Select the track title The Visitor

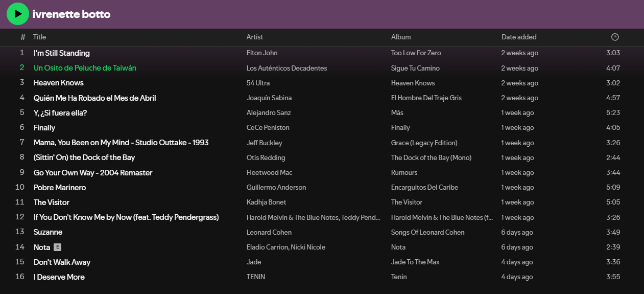(52, 202)
